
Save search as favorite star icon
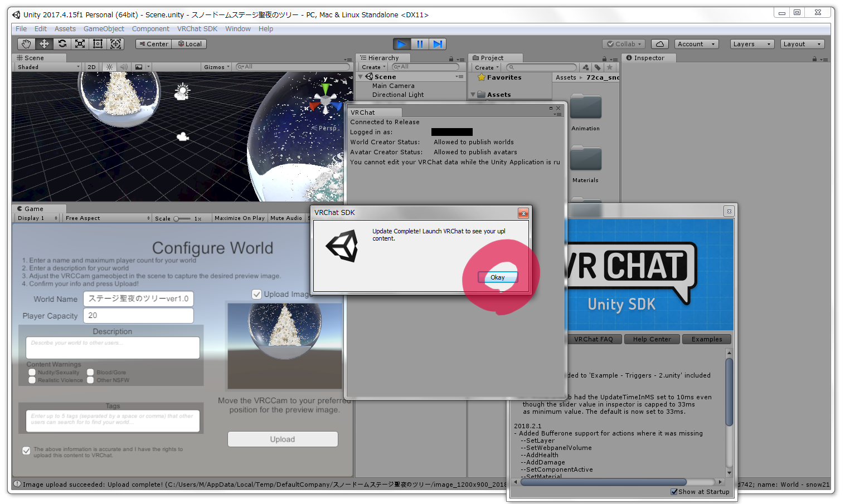610,67
